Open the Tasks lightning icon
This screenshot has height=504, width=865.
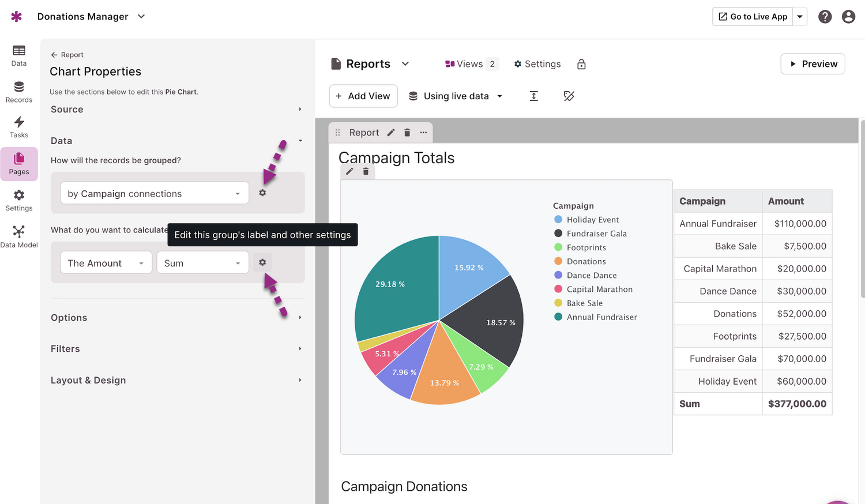coord(19,127)
